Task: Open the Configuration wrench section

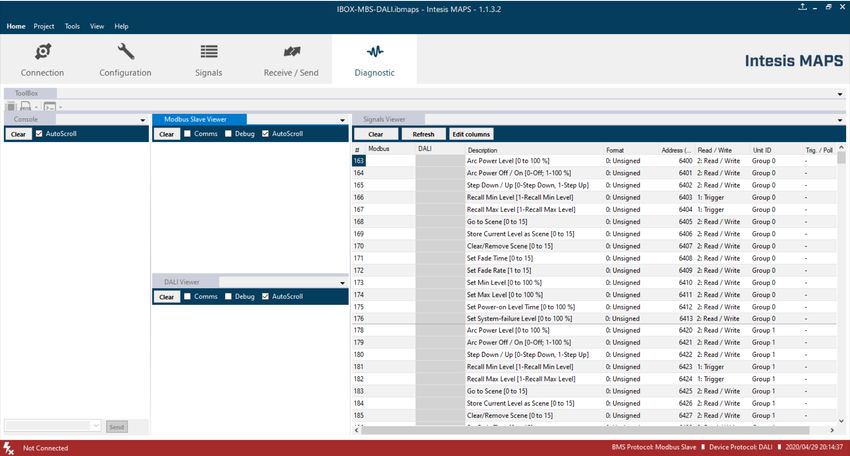Action: (x=125, y=60)
